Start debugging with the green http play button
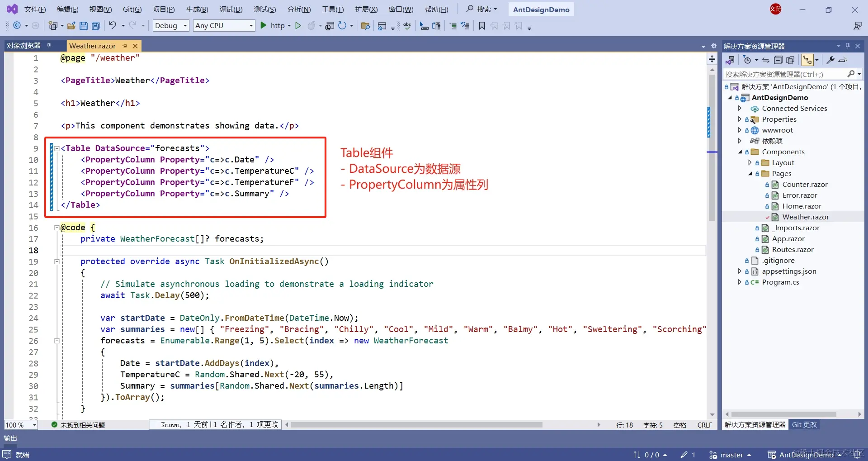The image size is (868, 461). click(264, 26)
